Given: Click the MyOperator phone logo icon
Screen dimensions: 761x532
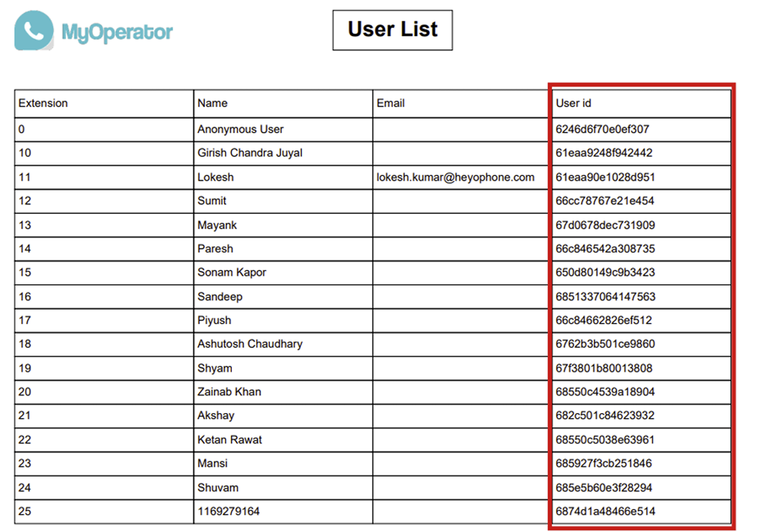Looking at the screenshot, I should (33, 31).
